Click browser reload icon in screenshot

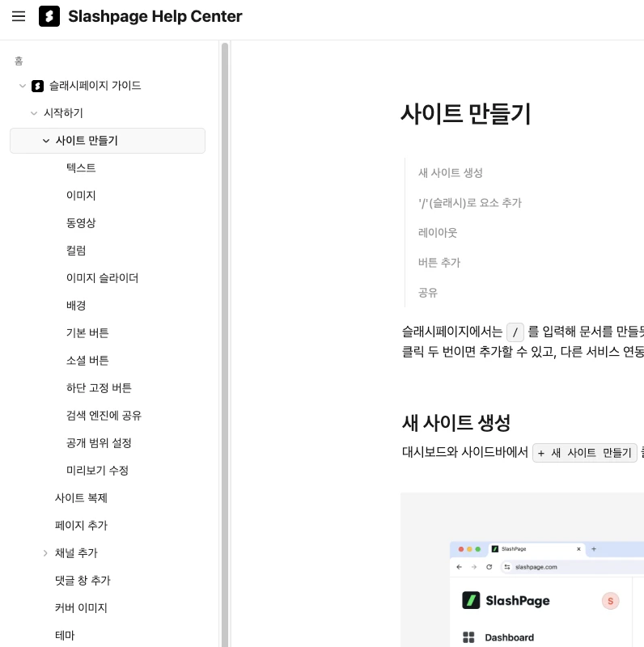[489, 567]
